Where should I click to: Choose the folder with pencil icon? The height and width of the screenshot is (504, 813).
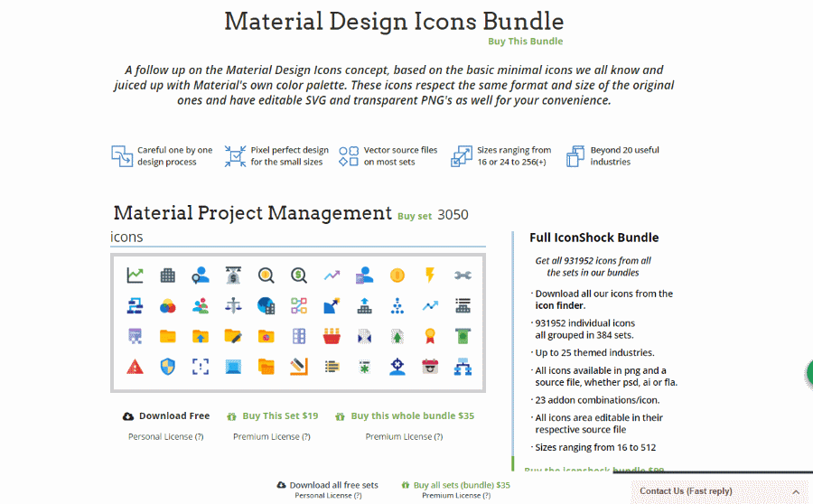[x=233, y=337]
